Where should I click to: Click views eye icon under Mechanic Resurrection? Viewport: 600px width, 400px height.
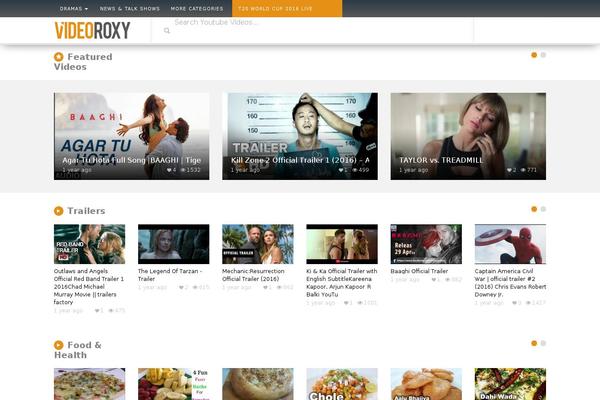279,287
